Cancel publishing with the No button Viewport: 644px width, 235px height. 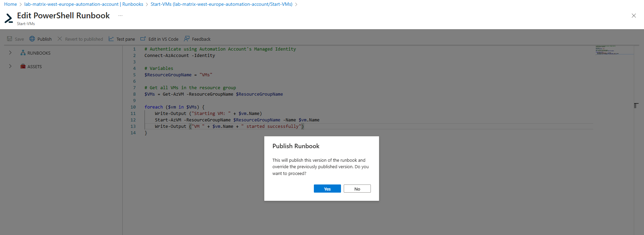[x=357, y=189]
